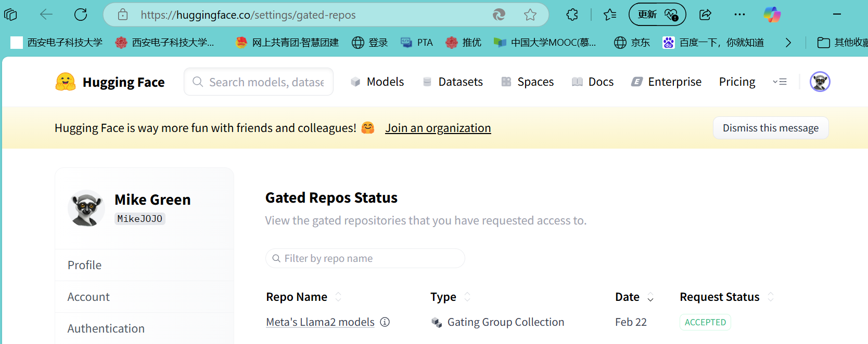This screenshot has width=868, height=344.
Task: Open the favorites list icon
Action: (x=610, y=15)
